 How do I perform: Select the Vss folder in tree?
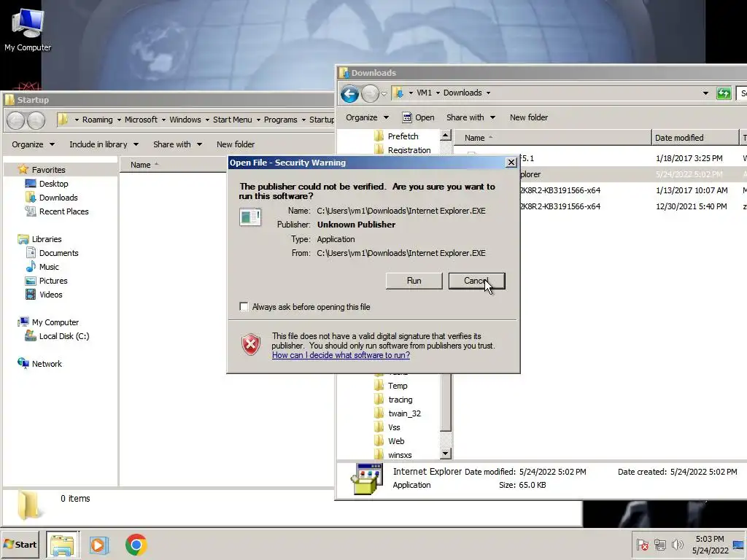387,427
